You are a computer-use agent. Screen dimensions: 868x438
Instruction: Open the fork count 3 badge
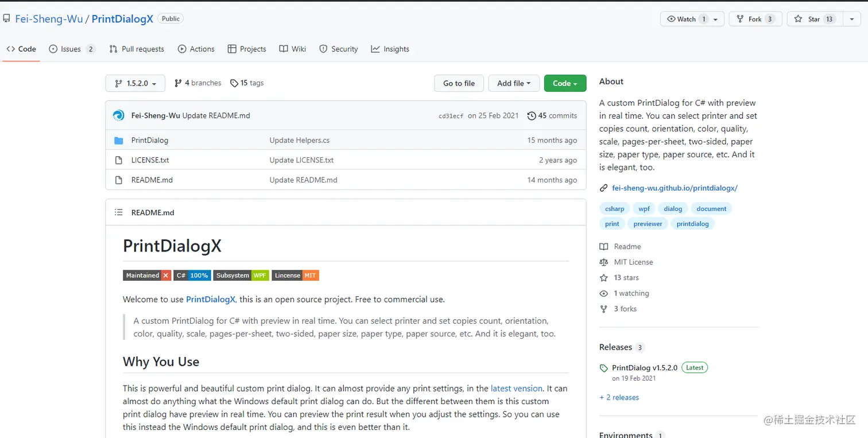(x=770, y=19)
